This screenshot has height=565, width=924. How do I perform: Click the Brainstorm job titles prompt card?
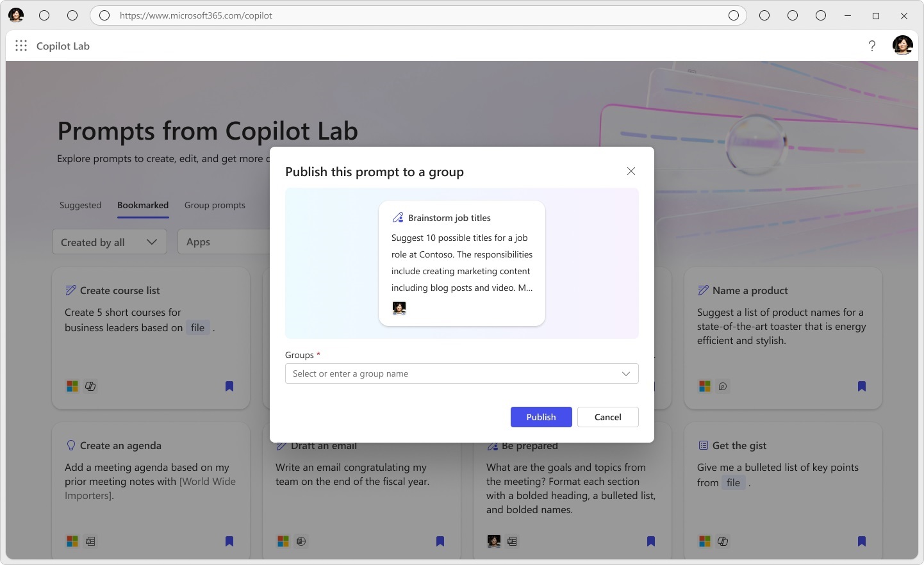point(461,263)
